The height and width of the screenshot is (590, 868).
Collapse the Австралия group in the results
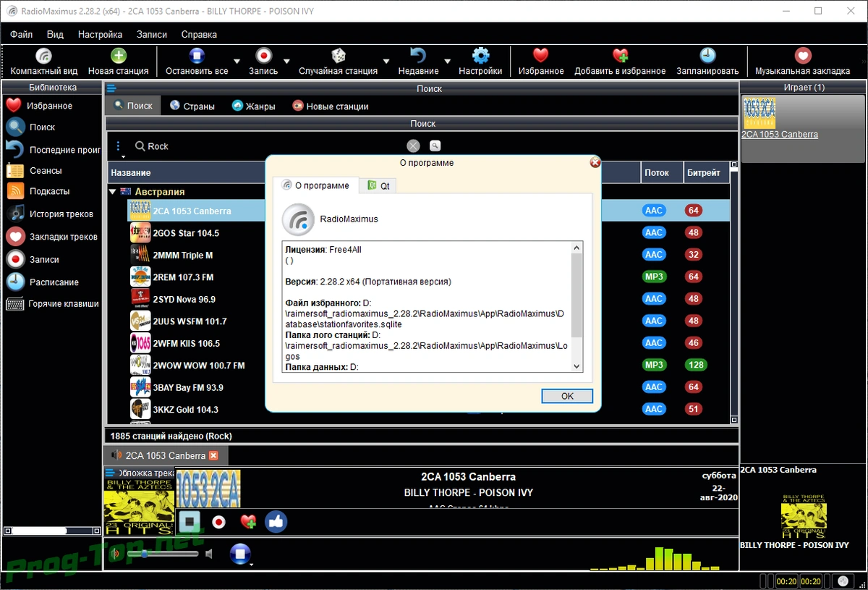coord(113,192)
